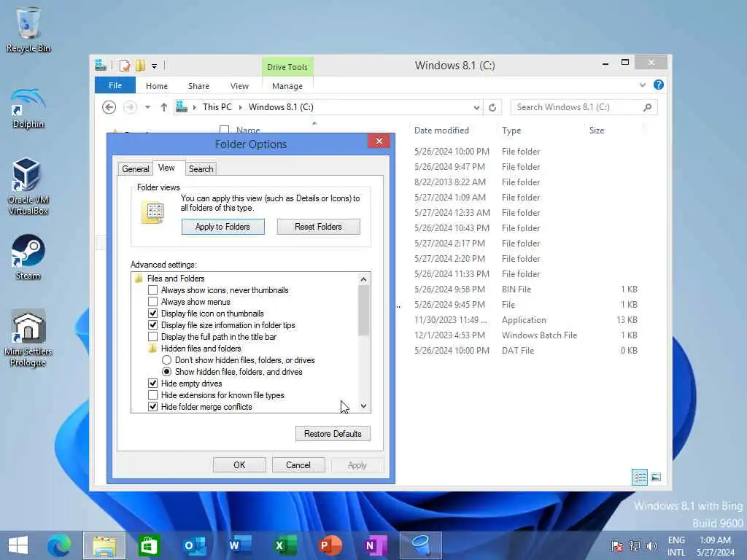Enable Always show icons, never thumbnails
The image size is (747, 560).
pos(153,290)
